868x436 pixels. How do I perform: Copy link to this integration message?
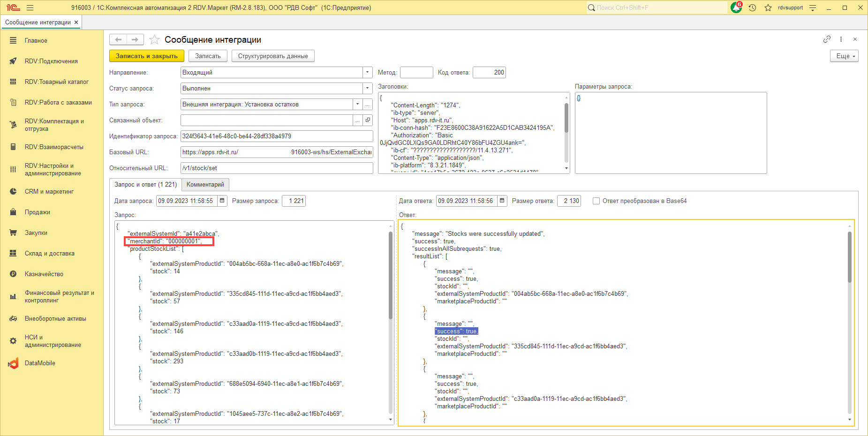coord(827,39)
